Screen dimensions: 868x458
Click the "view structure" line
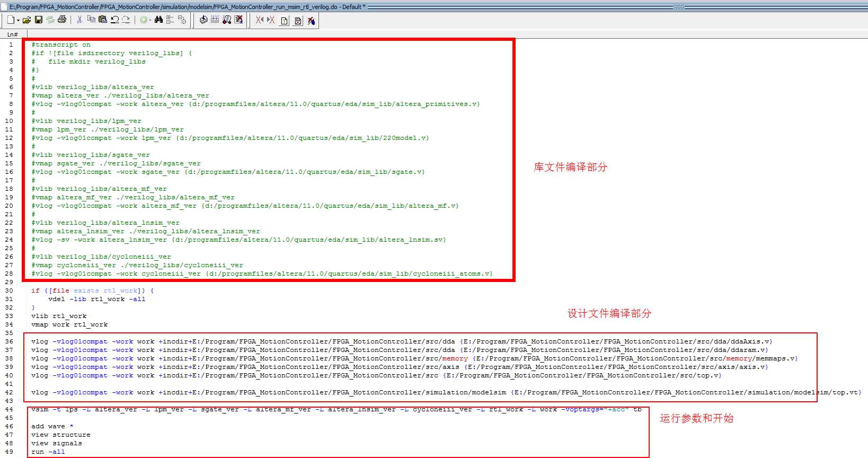(61, 435)
